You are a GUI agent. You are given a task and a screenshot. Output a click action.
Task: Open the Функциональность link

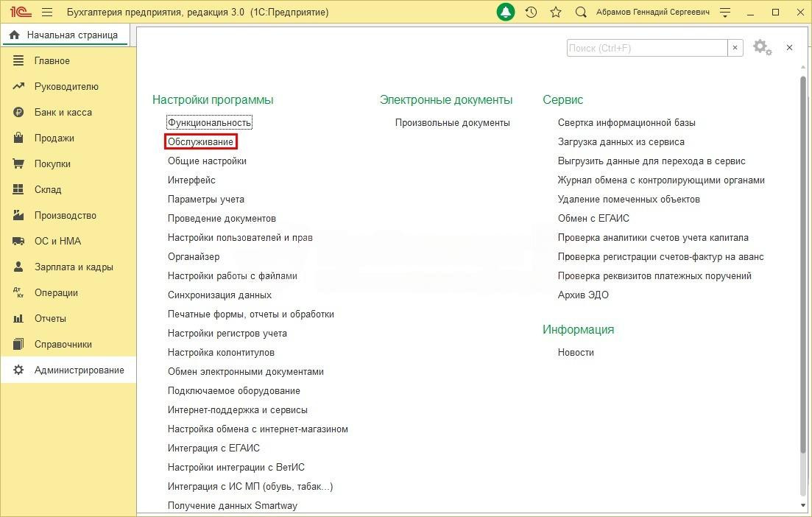click(209, 123)
